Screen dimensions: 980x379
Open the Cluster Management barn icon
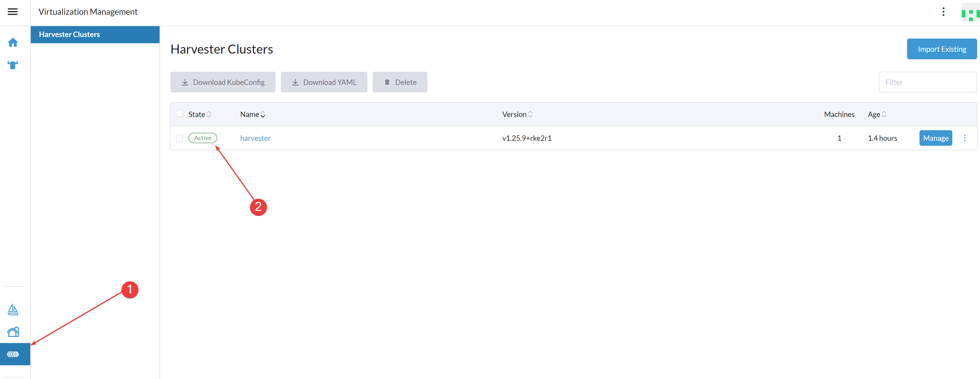pyautogui.click(x=13, y=332)
